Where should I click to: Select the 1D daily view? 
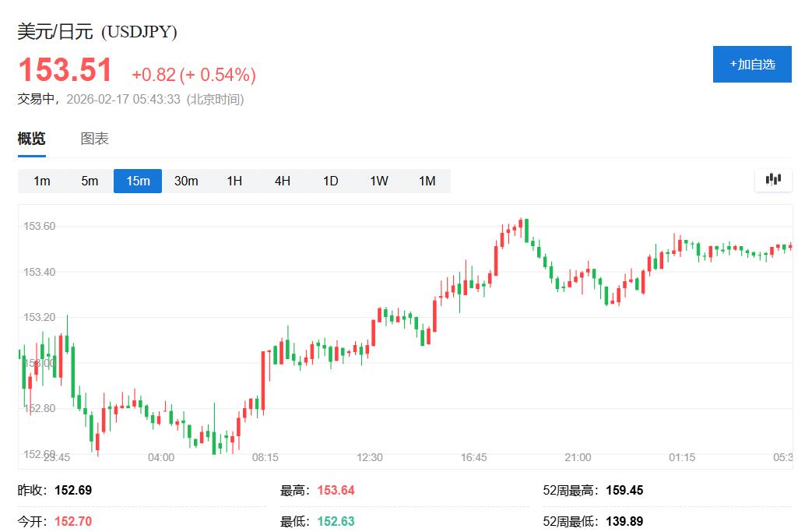[x=330, y=180]
